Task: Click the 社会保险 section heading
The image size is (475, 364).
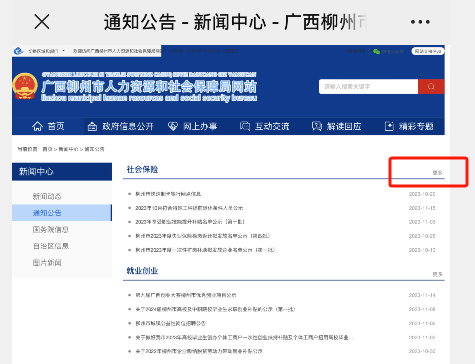Action: 142,169
